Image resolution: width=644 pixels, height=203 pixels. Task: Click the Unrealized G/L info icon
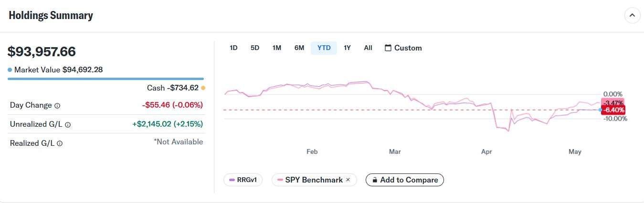click(x=68, y=125)
